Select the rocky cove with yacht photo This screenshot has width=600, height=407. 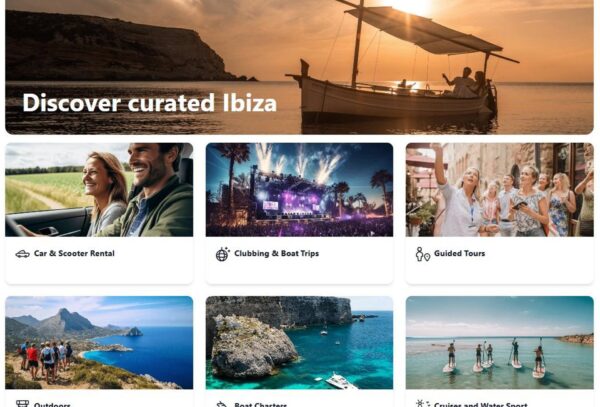(x=299, y=343)
